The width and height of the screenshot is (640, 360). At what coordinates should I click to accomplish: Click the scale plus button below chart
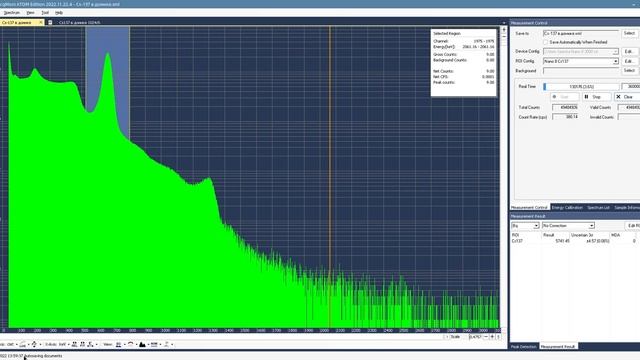[492, 337]
